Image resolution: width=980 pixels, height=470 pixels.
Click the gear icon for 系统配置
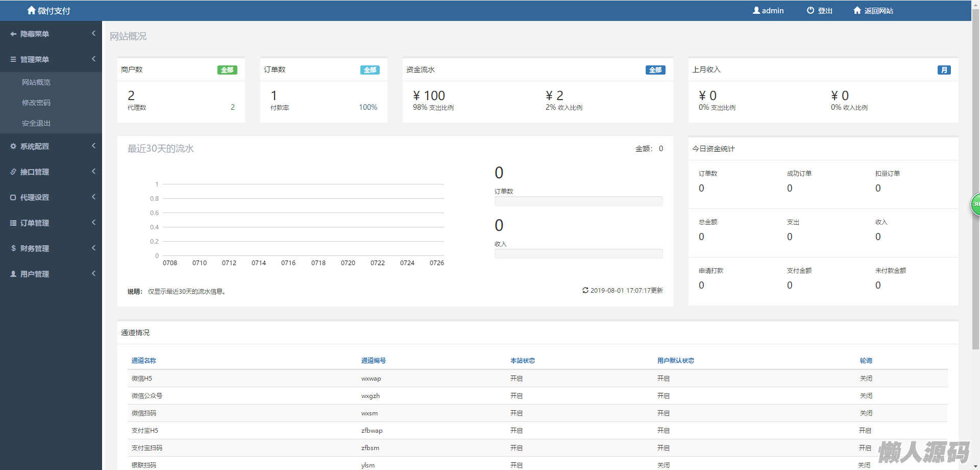coord(13,146)
